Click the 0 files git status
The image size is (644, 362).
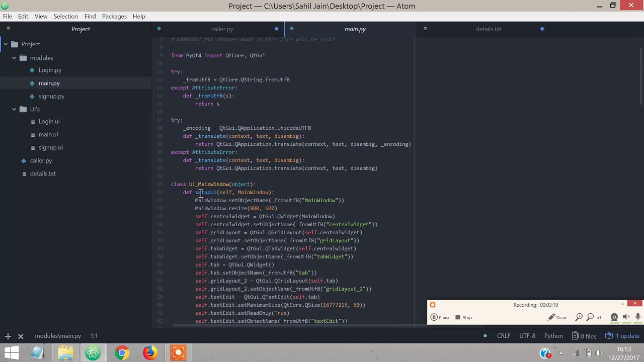pos(584,336)
